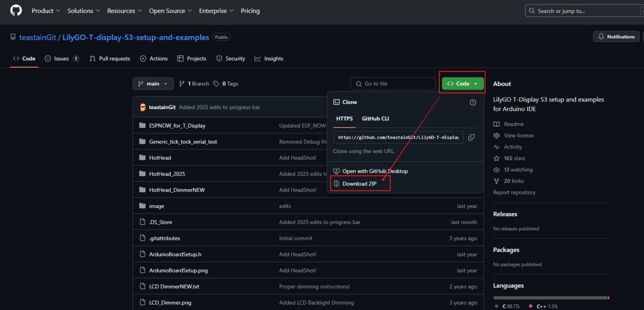This screenshot has width=644, height=310.
Task: Open the Issues tab
Action: tap(61, 59)
